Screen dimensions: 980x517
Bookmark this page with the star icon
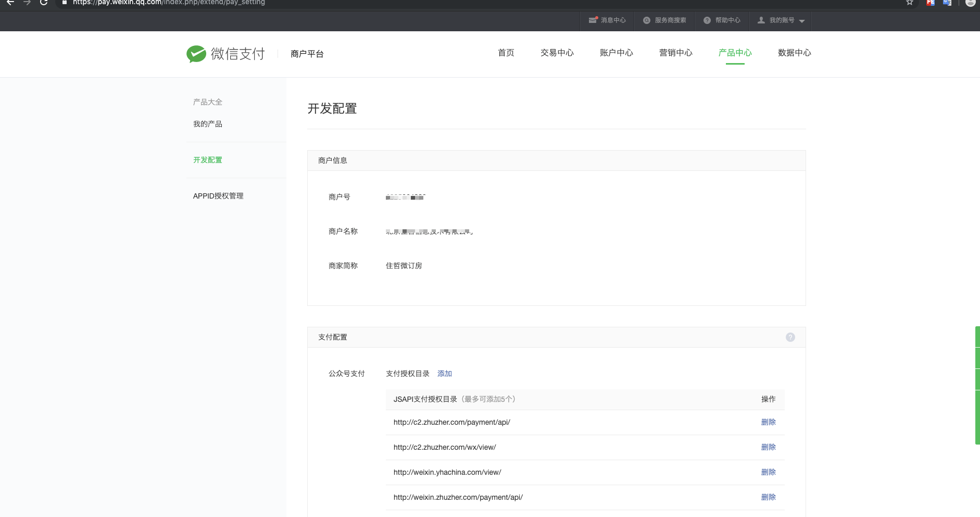click(x=910, y=3)
